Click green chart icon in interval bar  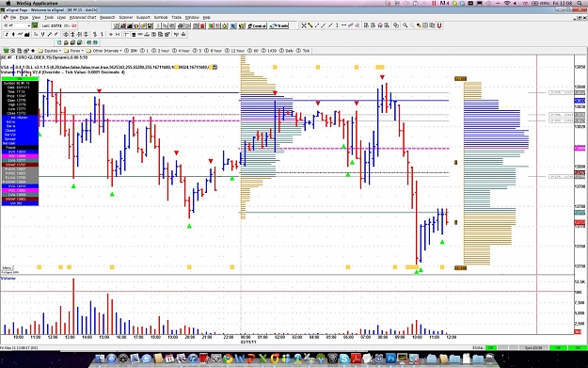point(7,51)
